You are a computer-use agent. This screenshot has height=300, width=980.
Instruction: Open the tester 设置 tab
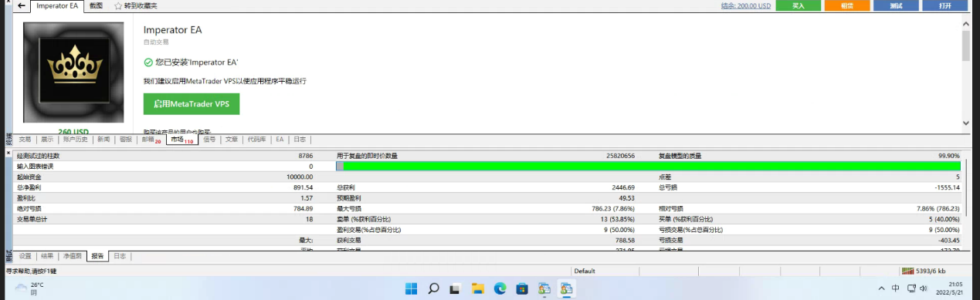click(25, 255)
